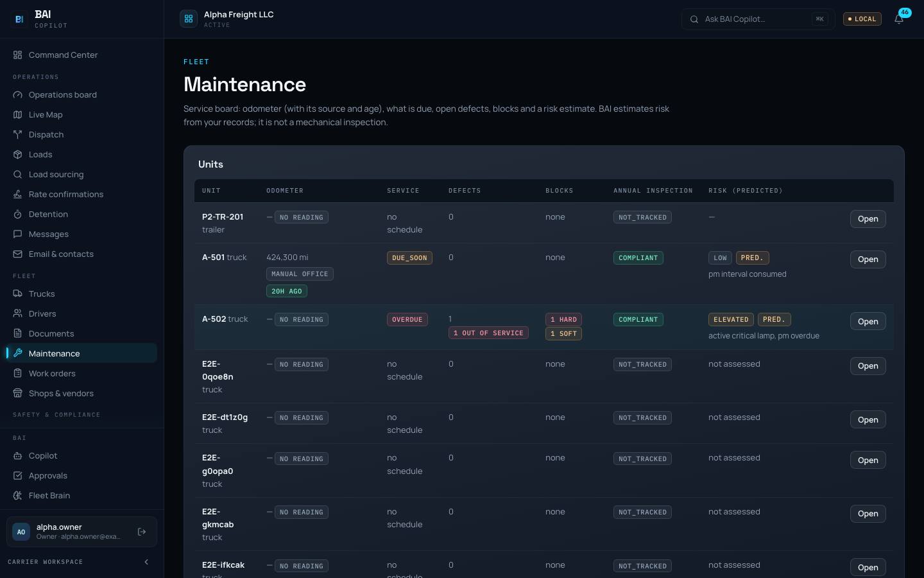Click the Drivers people icon
924x578 pixels.
click(18, 314)
